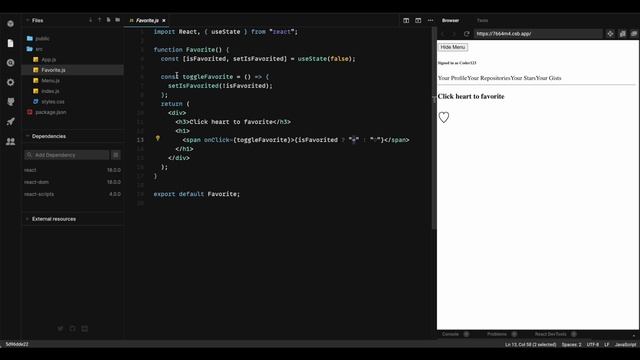The height and width of the screenshot is (360, 640).
Task: Open the CodeSandbox main menu logo
Action: point(11,24)
